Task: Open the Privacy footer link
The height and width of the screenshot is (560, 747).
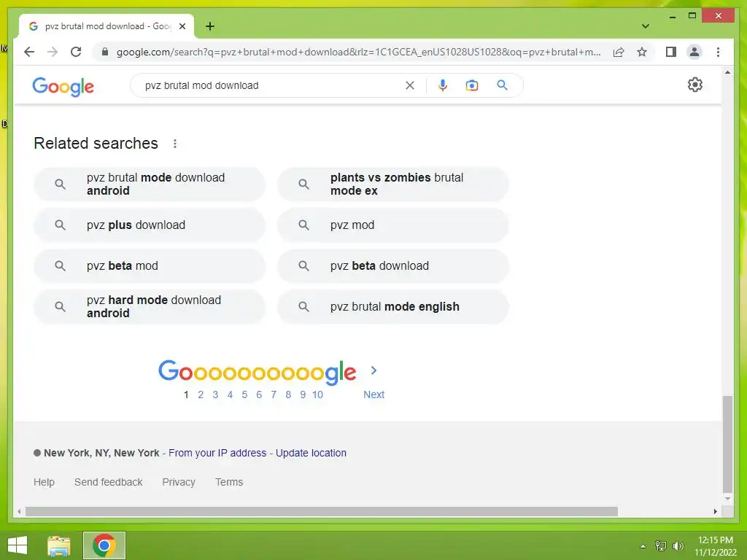Action: tap(179, 482)
